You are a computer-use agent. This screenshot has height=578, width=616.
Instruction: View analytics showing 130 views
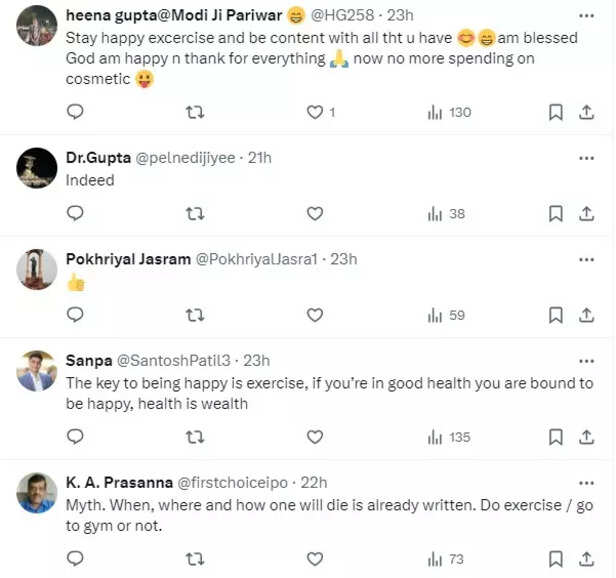[449, 112]
